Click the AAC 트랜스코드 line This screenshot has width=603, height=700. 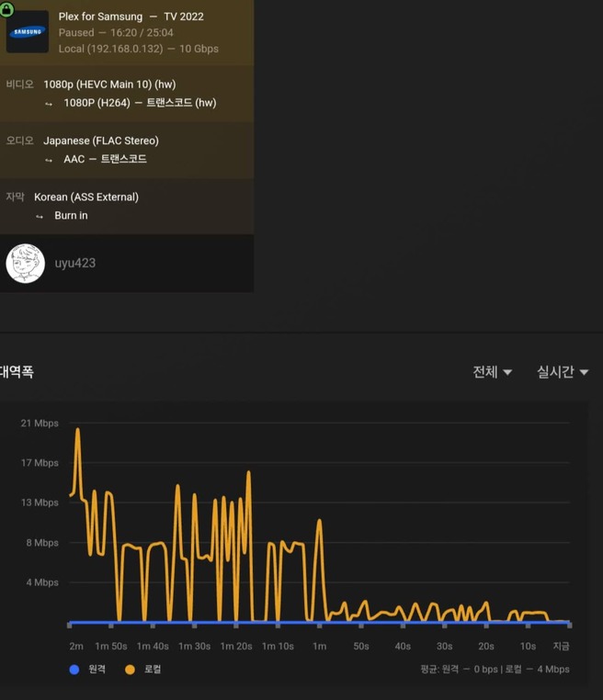105,159
